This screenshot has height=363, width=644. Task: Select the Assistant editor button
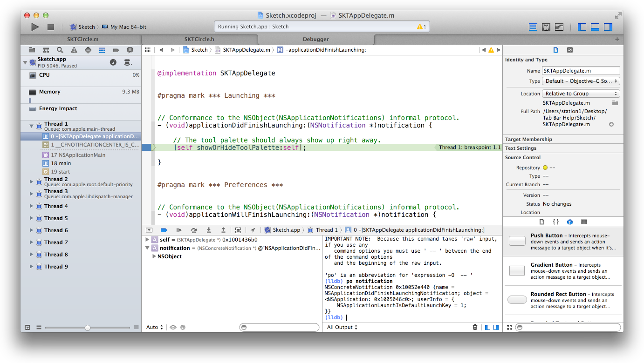pos(546,27)
